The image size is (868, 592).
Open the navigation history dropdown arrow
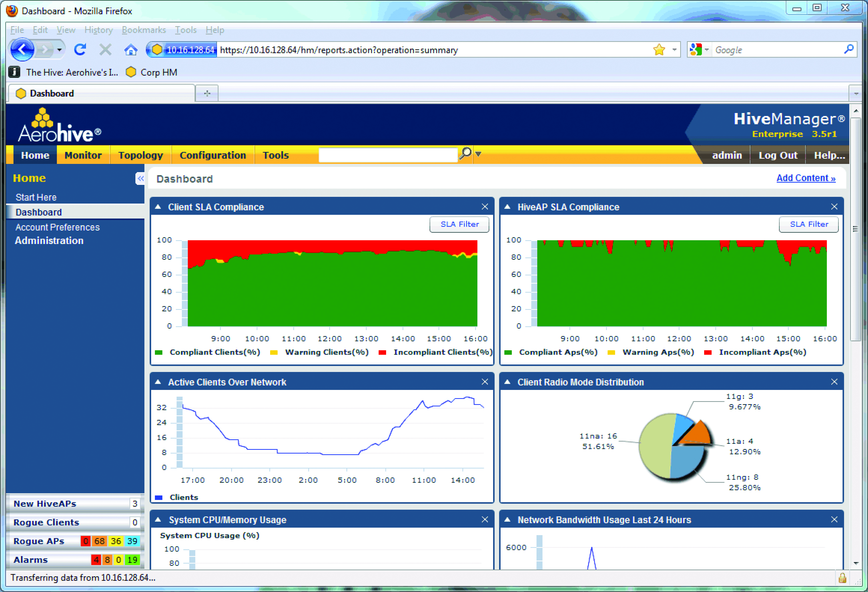(59, 49)
